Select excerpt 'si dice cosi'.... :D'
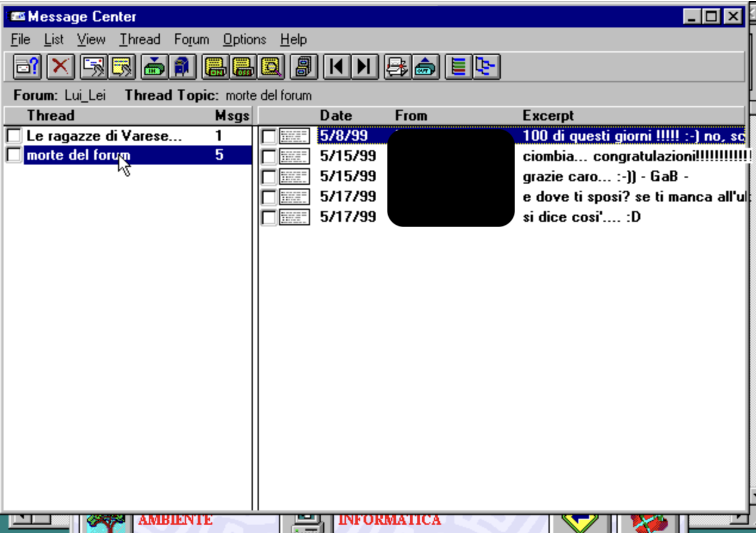The image size is (756, 533). point(581,217)
